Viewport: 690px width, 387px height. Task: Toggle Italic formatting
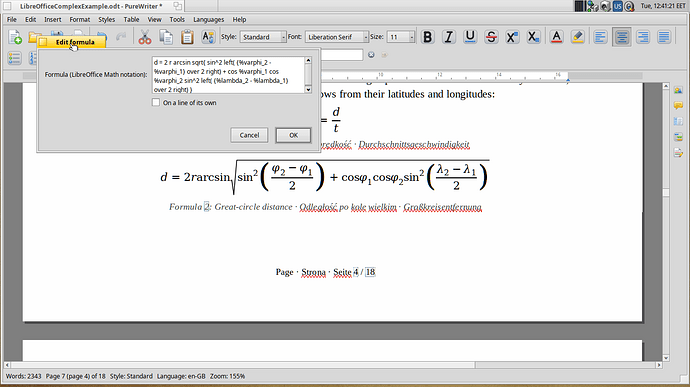click(x=448, y=37)
